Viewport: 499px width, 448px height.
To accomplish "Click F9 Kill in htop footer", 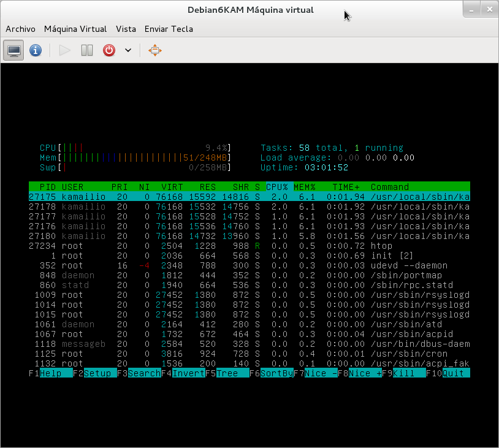I will pyautogui.click(x=404, y=373).
